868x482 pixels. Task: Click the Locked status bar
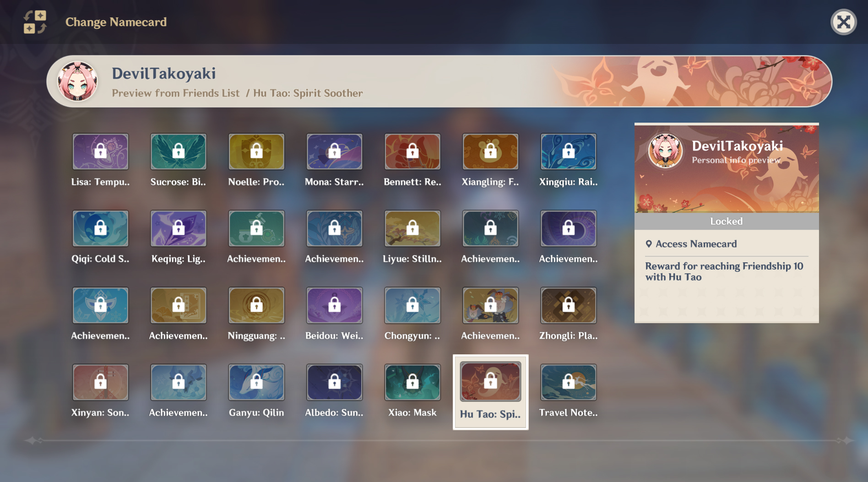pyautogui.click(x=727, y=222)
